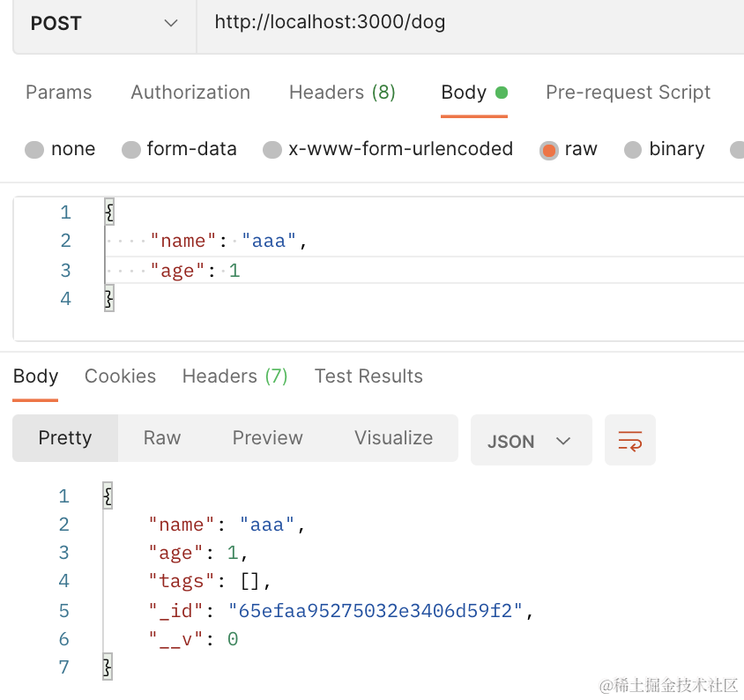Open the POST method dropdown
This screenshot has height=700, width=744.
tap(104, 24)
